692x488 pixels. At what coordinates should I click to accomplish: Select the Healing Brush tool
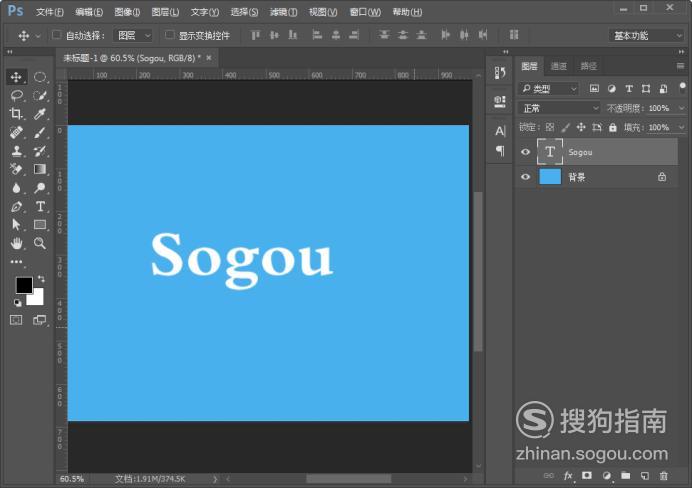tap(16, 132)
